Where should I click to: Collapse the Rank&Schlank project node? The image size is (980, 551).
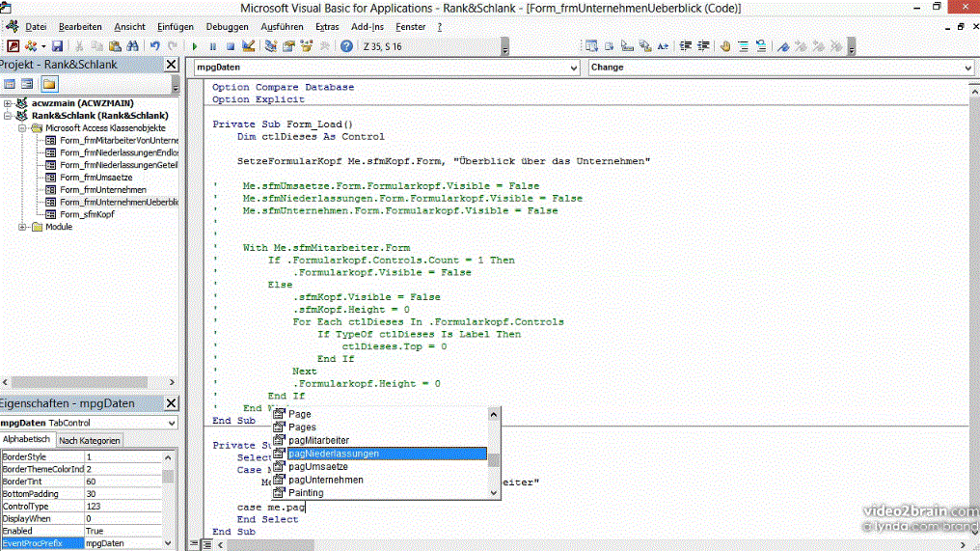click(x=8, y=116)
